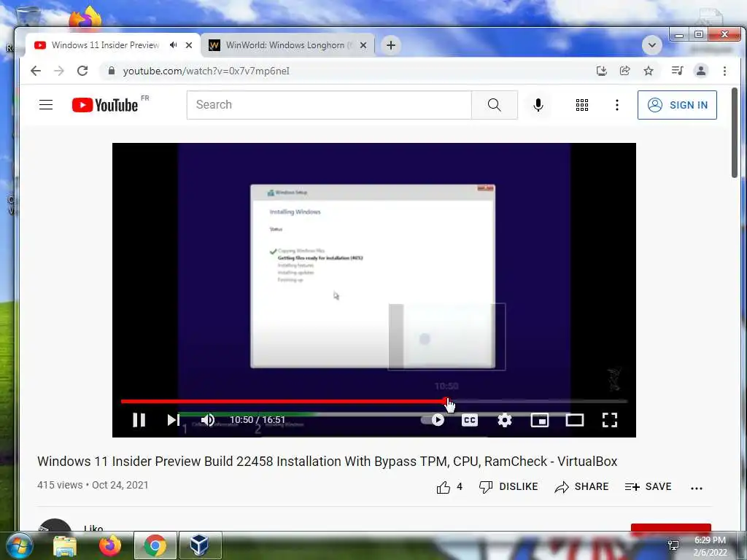Share this page from the address bar
The height and width of the screenshot is (560, 747).
click(x=625, y=71)
